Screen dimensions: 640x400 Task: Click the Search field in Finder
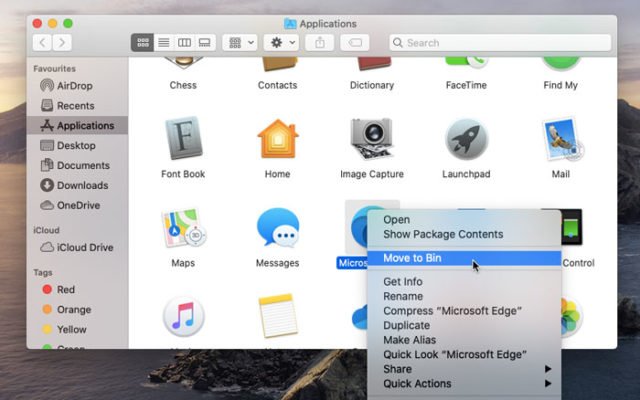pos(500,42)
